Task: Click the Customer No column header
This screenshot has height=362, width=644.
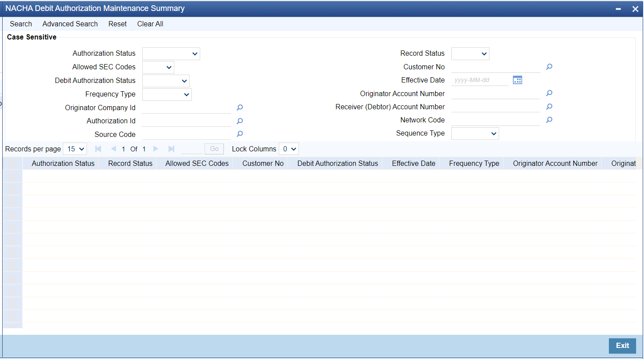Action: click(263, 163)
